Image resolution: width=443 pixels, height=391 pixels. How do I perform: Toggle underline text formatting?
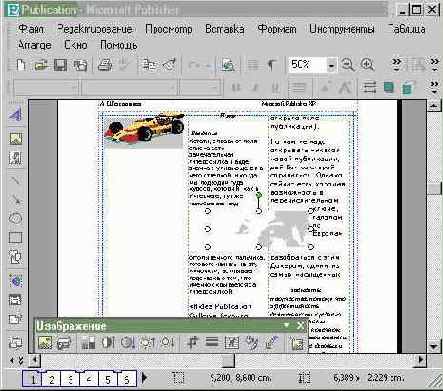coord(275,88)
